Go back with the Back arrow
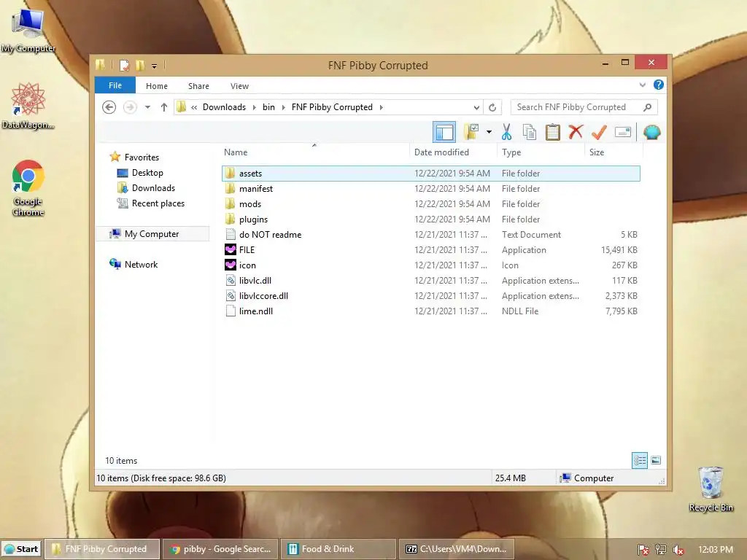The width and height of the screenshot is (747, 560). pos(109,107)
